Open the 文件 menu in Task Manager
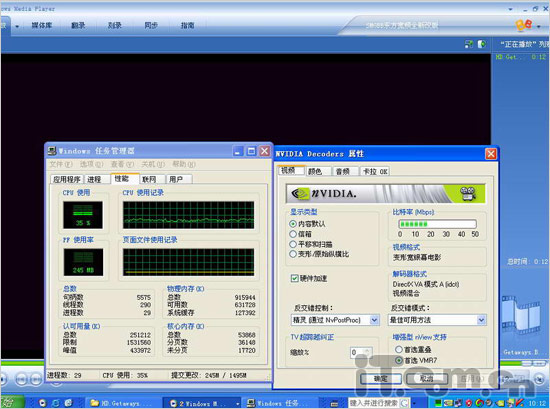 tap(61, 164)
